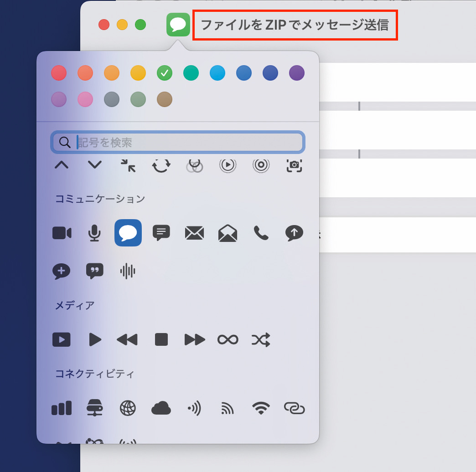476x472 pixels.
Task: Pick the infinity loop glyph
Action: pyautogui.click(x=228, y=339)
